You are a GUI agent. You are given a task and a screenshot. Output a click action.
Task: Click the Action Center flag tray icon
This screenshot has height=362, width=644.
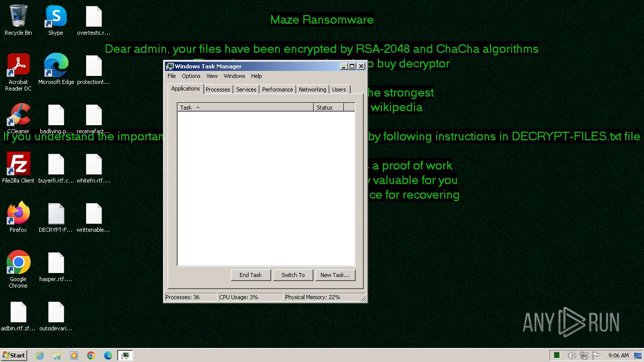point(597,355)
